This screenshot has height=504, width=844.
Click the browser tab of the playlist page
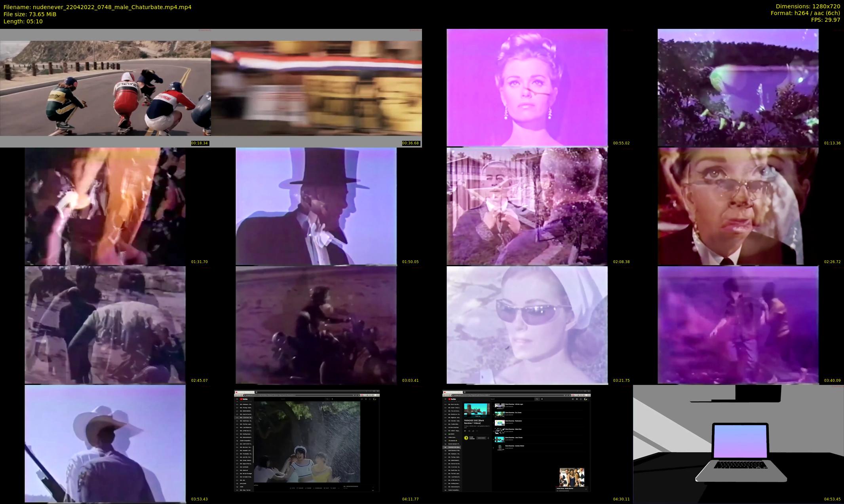point(452,392)
